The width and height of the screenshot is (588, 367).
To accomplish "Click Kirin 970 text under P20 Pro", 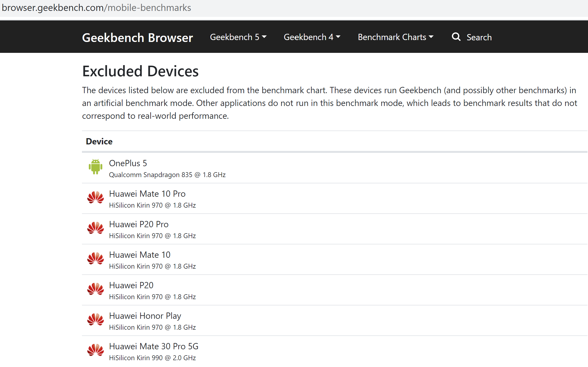I will 152,236.
